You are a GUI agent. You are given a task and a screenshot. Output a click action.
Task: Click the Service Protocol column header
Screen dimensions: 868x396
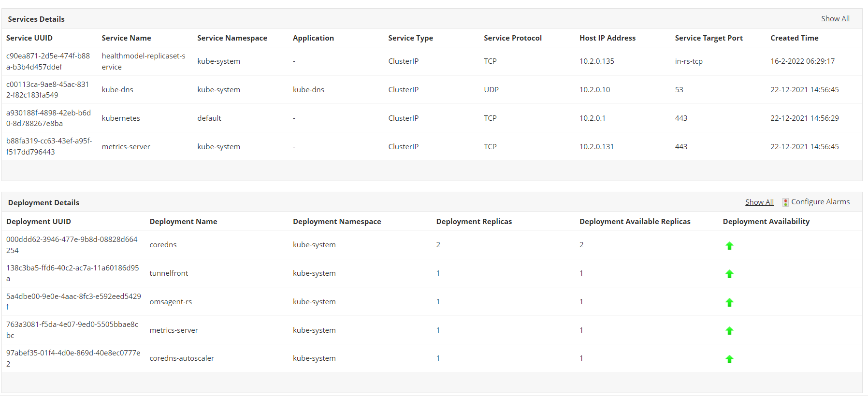(x=512, y=38)
